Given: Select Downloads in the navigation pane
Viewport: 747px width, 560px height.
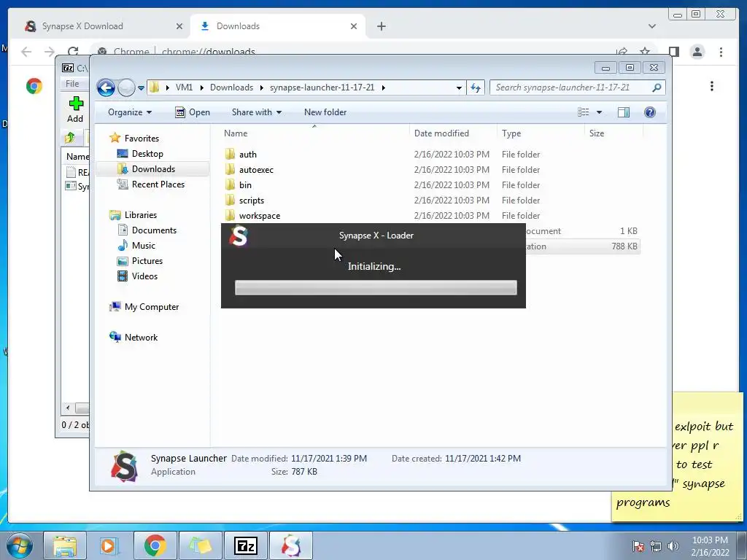Looking at the screenshot, I should (153, 169).
